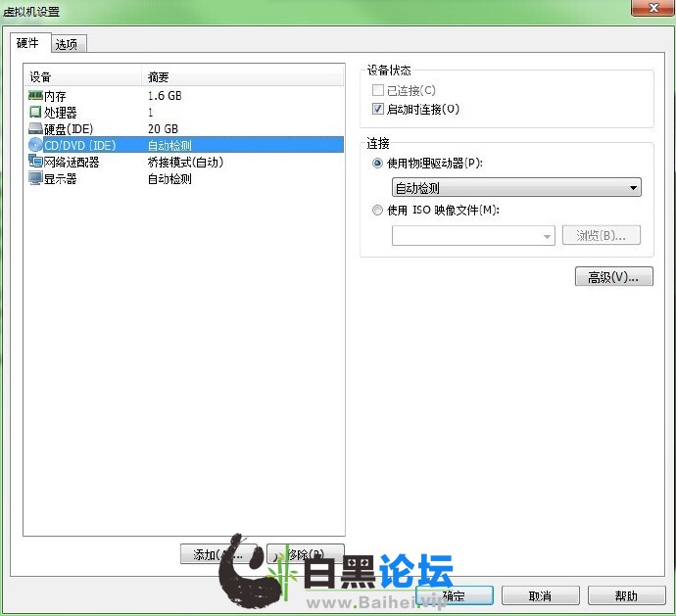Click the 浏览(B)... button

coord(601,235)
